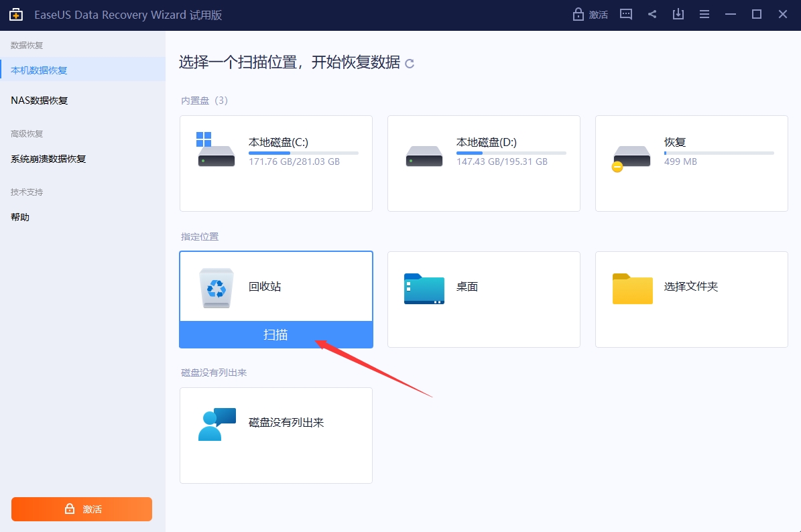Switch to 本机数据恢复 in sidebar
The height and width of the screenshot is (532, 801).
tap(39, 70)
